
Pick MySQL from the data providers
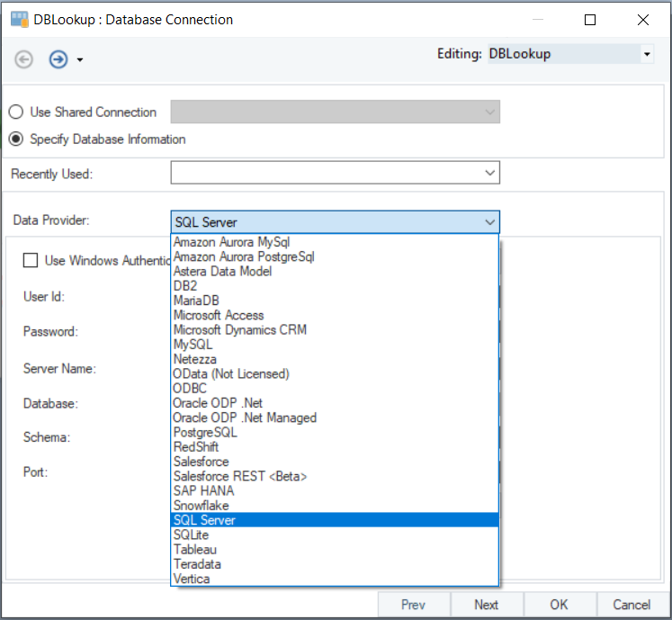coord(193,345)
